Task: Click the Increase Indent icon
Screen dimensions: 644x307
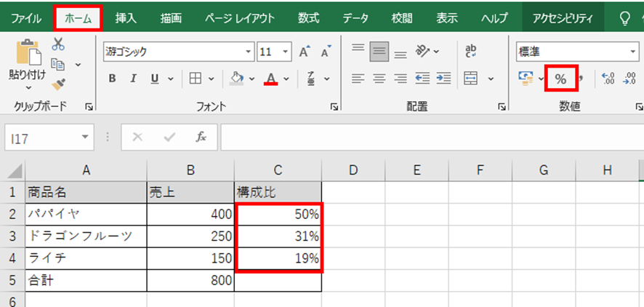Action: 443,79
